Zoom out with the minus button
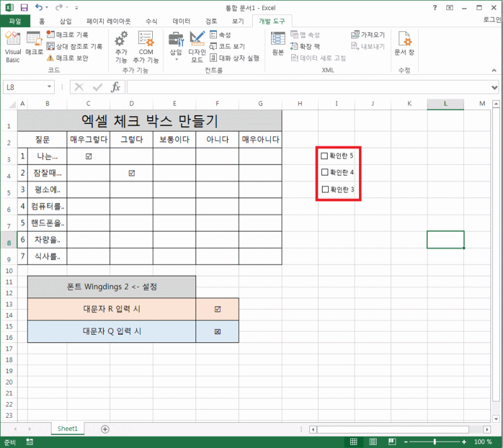The height and width of the screenshot is (448, 503). point(406,442)
